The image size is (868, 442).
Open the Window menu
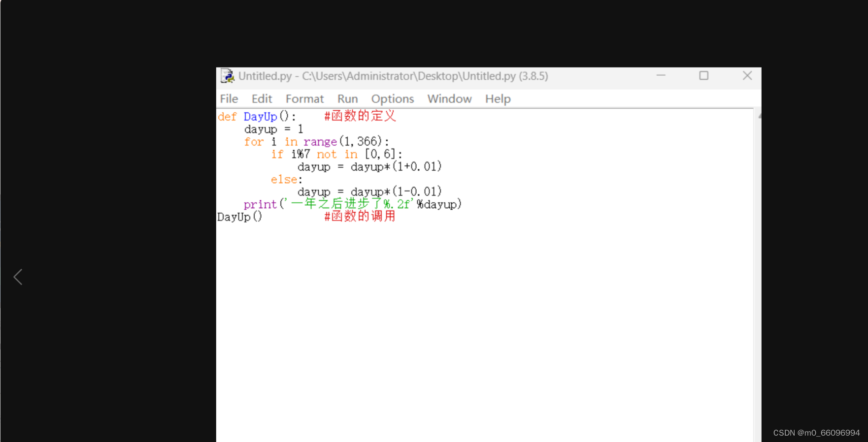tap(449, 99)
